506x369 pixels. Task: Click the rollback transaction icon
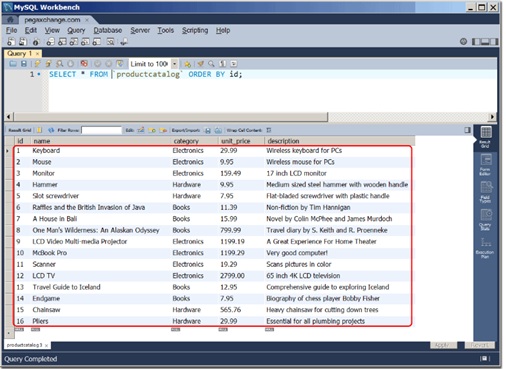[109, 64]
